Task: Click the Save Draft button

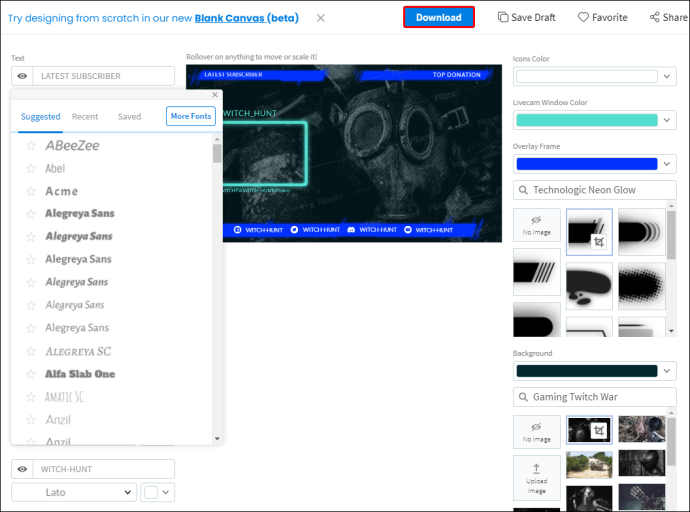Action: [526, 18]
